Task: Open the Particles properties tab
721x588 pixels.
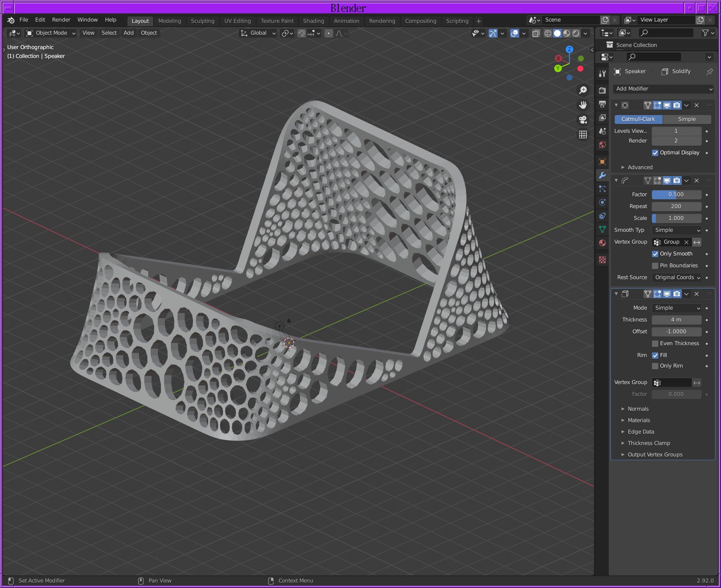Action: coord(602,189)
